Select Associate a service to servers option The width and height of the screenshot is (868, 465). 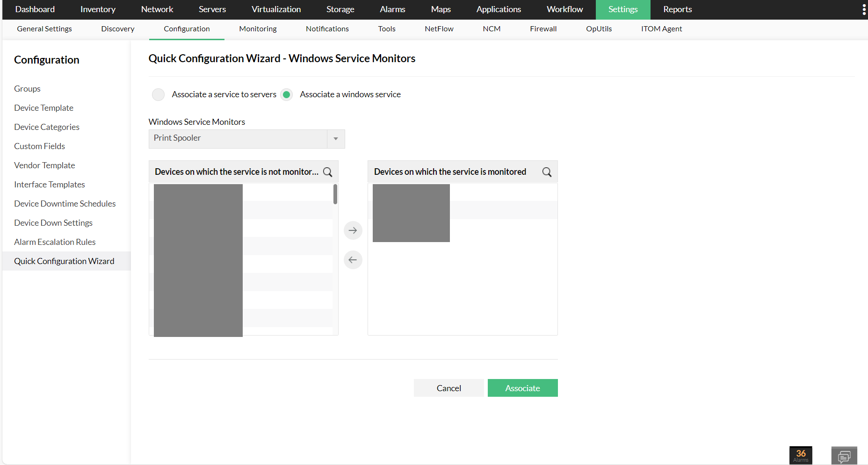pos(159,94)
